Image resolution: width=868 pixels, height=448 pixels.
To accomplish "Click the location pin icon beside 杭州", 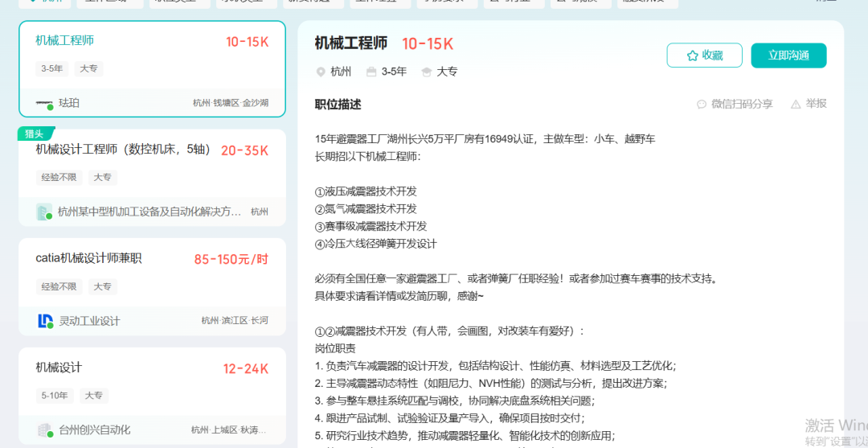I will tap(321, 72).
